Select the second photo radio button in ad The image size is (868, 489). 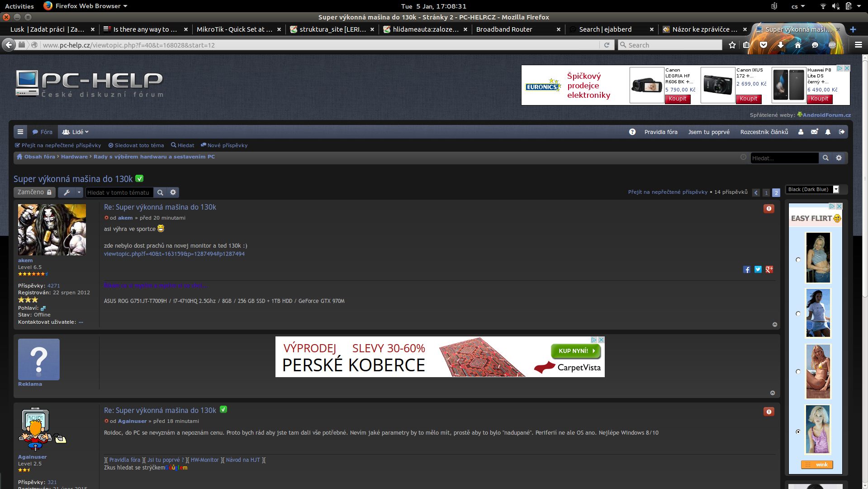(798, 313)
